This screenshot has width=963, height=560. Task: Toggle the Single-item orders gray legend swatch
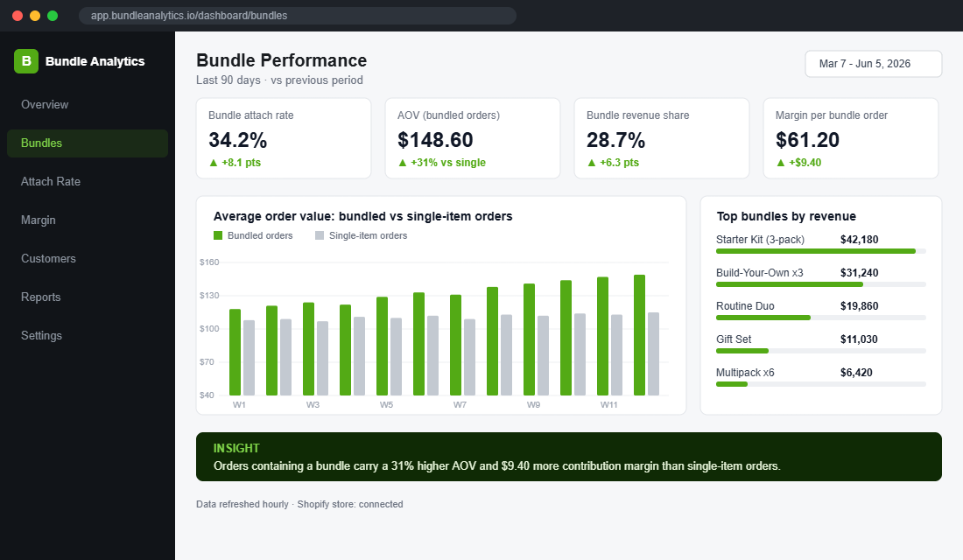point(320,235)
